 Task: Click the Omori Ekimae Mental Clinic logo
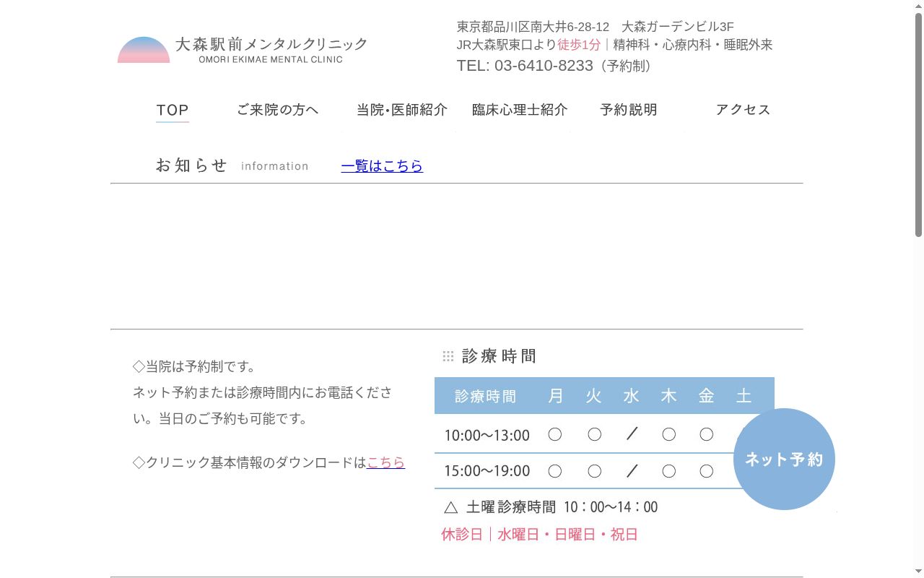pos(243,50)
